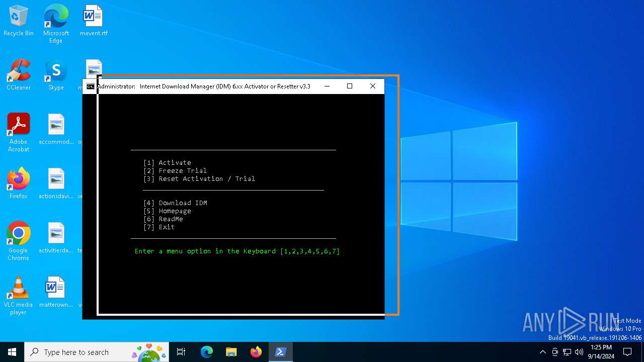Viewport: 644px width, 362px height.
Task: Select the matterown... Word document icon
Action: [x=56, y=292]
